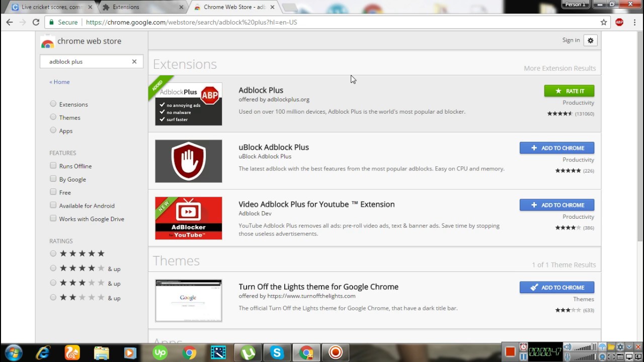Check the Runs Offline feature box
The image size is (644, 362).
(x=53, y=165)
